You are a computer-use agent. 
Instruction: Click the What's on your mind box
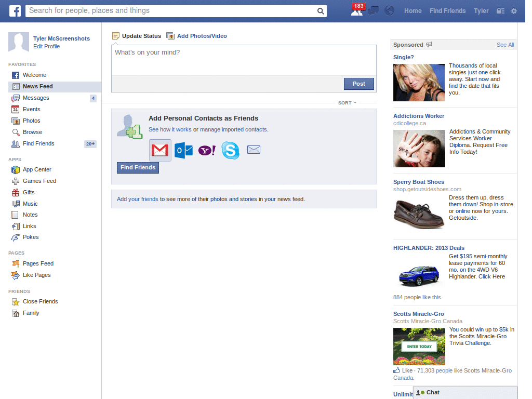pos(244,60)
